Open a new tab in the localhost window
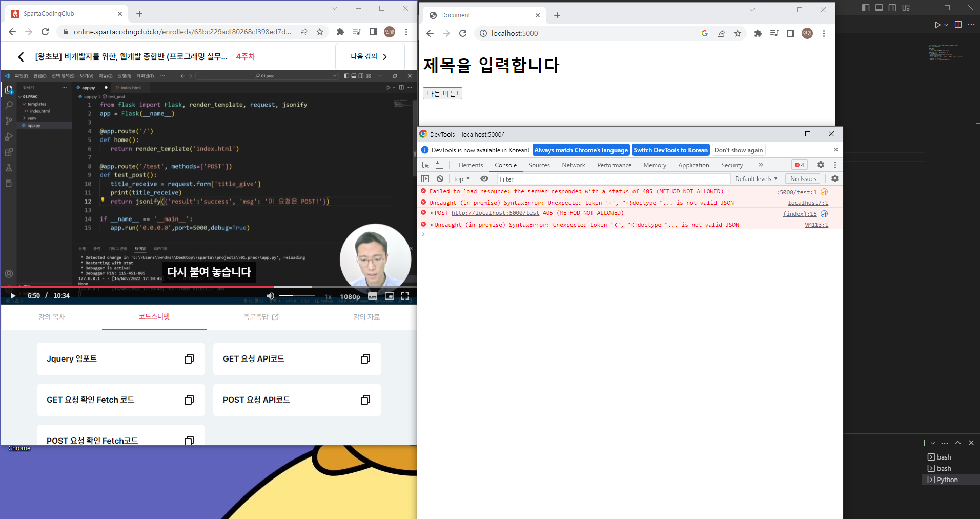 [557, 15]
